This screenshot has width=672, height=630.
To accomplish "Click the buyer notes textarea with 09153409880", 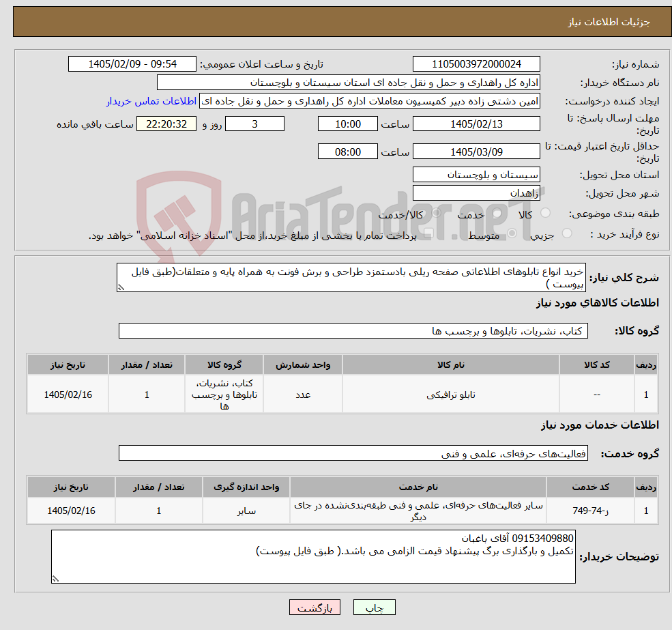I will (313, 556).
